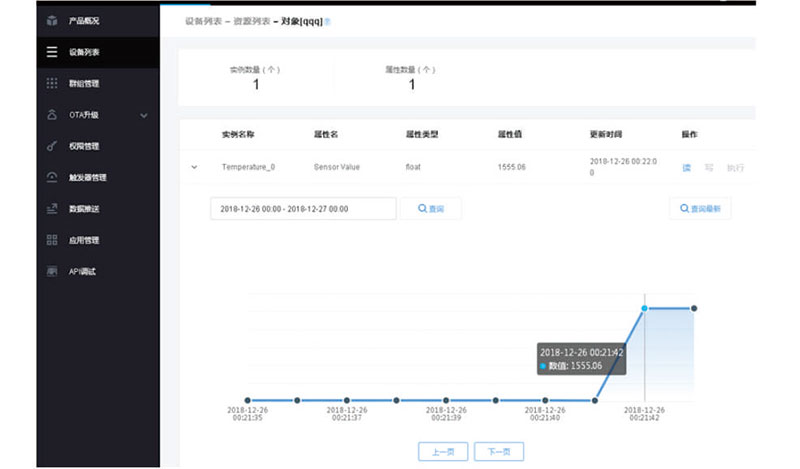This screenshot has height=469, width=800.
Task: Click the 执行 action for Temperature_0
Action: click(735, 167)
